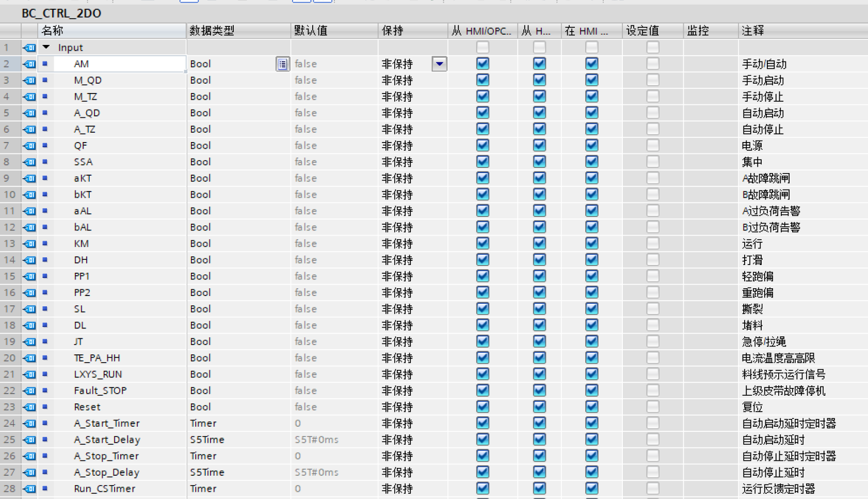Select the tag icon beside aAL
This screenshot has height=499, width=868.
29,211
